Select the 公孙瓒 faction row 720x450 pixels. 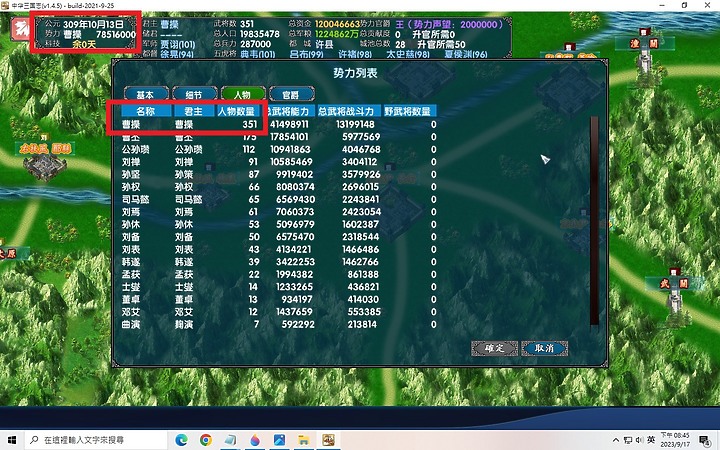[x=279, y=149]
